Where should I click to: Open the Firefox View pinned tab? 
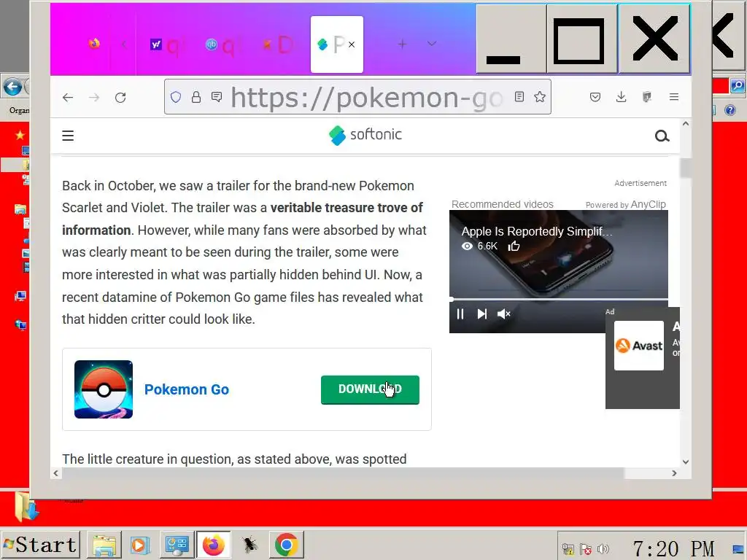click(94, 44)
